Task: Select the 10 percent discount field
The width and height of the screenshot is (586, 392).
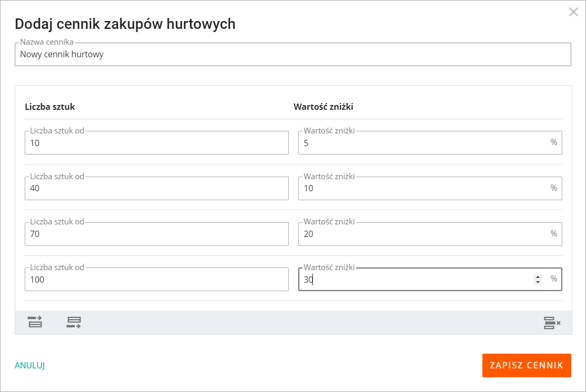Action: [421, 189]
